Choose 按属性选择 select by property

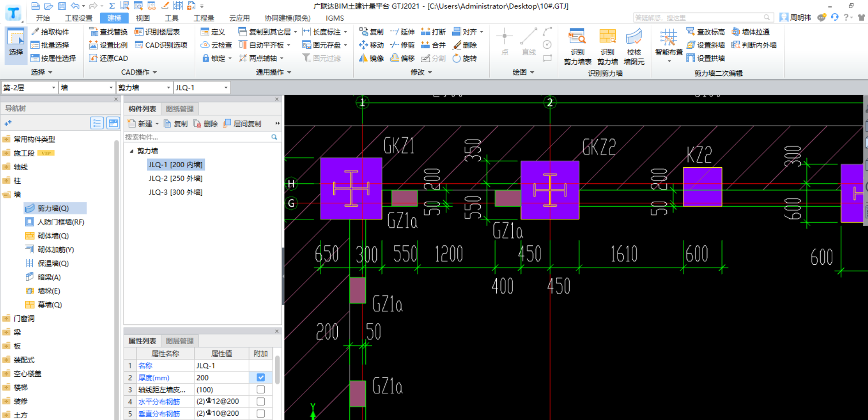53,58
